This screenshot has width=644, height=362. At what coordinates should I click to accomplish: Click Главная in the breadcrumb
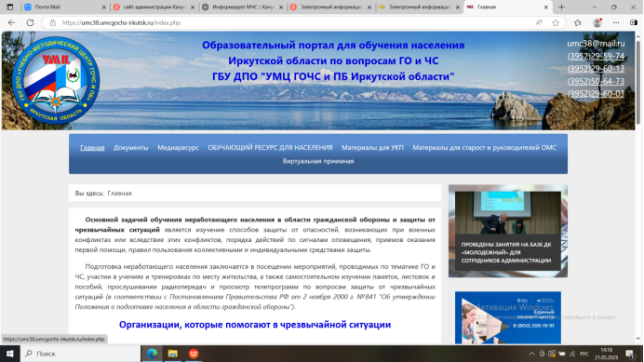coord(119,194)
